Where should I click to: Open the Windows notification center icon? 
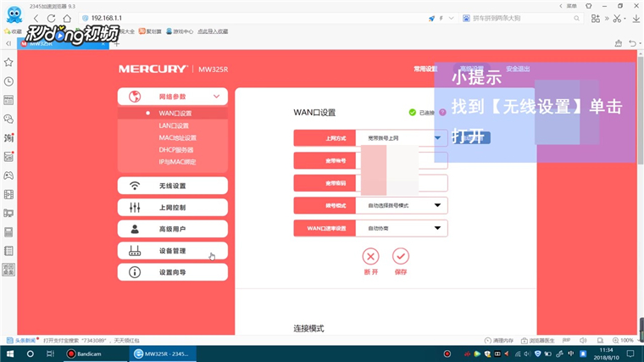tap(630, 354)
